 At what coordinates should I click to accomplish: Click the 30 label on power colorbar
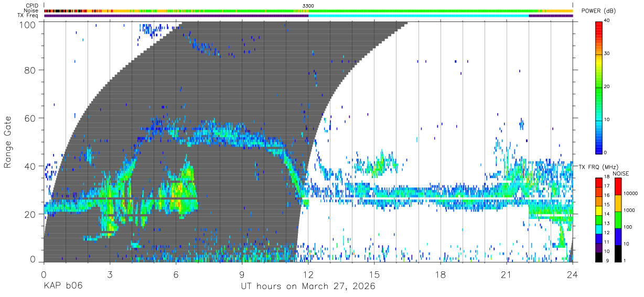click(607, 53)
